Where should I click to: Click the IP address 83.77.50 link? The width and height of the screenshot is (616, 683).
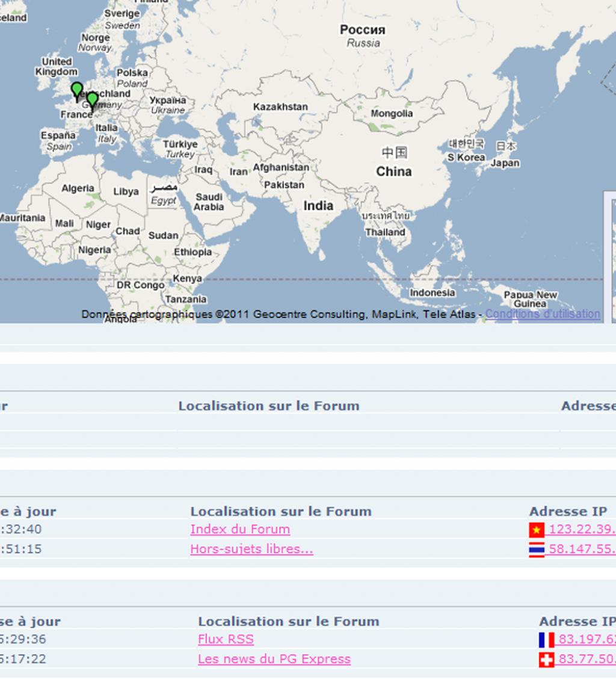(x=587, y=659)
